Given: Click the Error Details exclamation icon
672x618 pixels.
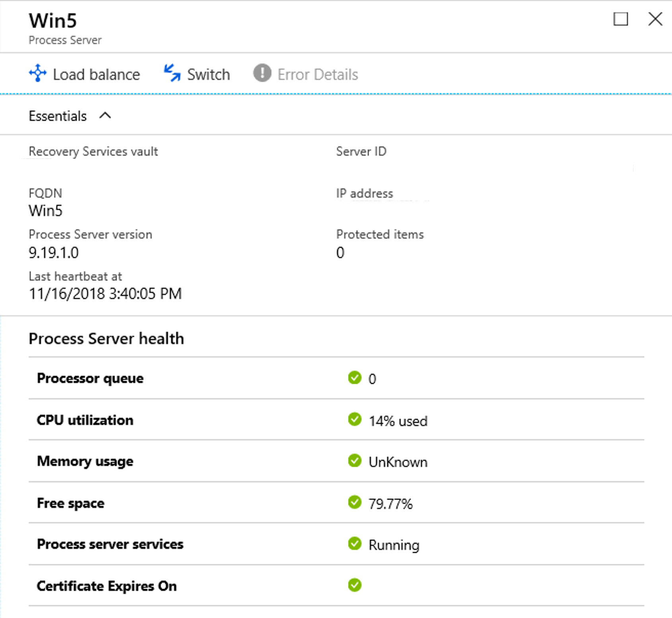Looking at the screenshot, I should click(x=262, y=73).
